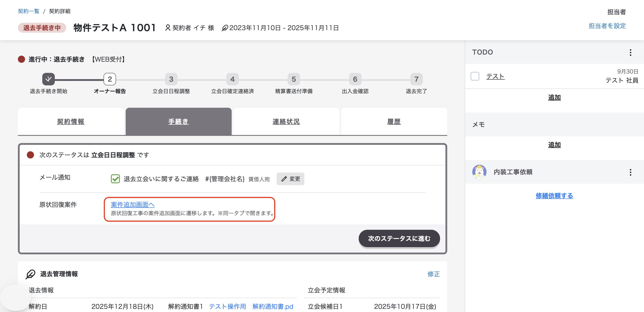The height and width of the screenshot is (312, 644).
Task: Click 修正 for 退去管理情報
Action: (434, 274)
